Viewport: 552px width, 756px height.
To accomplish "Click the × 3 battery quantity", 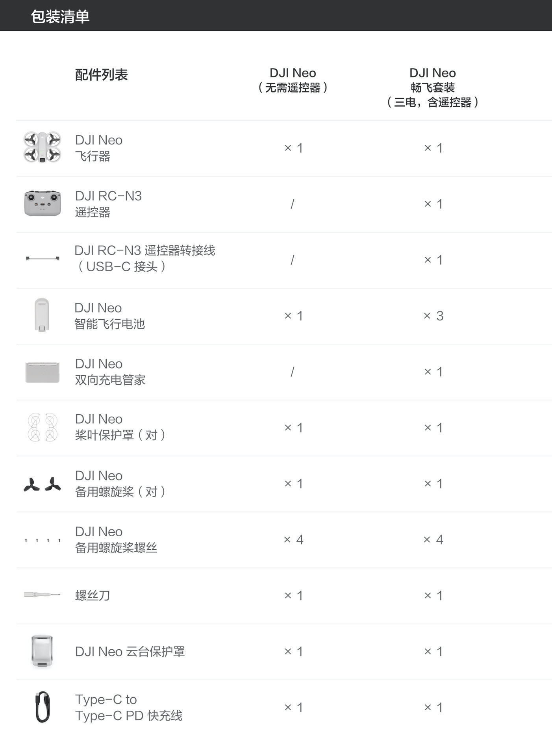I will click(433, 316).
